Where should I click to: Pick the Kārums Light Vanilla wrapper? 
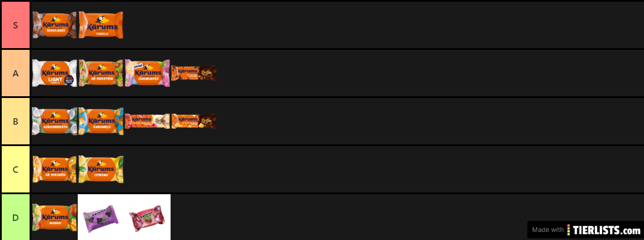[x=55, y=73]
